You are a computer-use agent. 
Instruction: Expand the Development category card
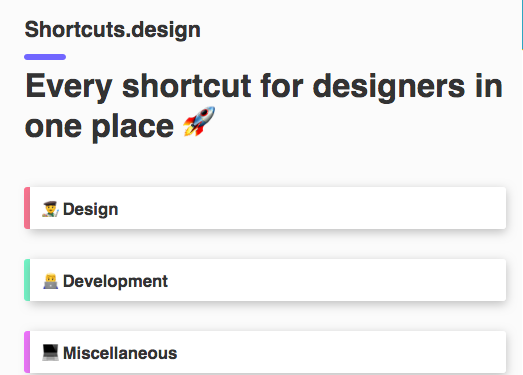pos(265,280)
